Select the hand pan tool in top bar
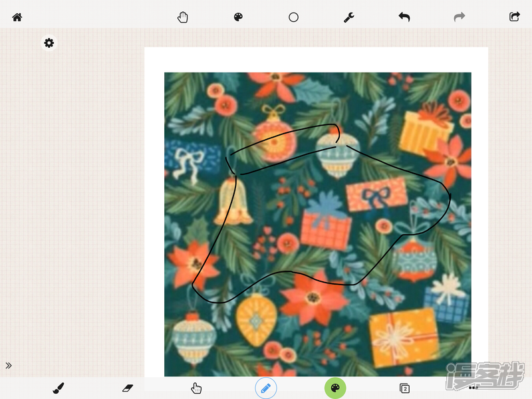This screenshot has width=532, height=399. 183,17
